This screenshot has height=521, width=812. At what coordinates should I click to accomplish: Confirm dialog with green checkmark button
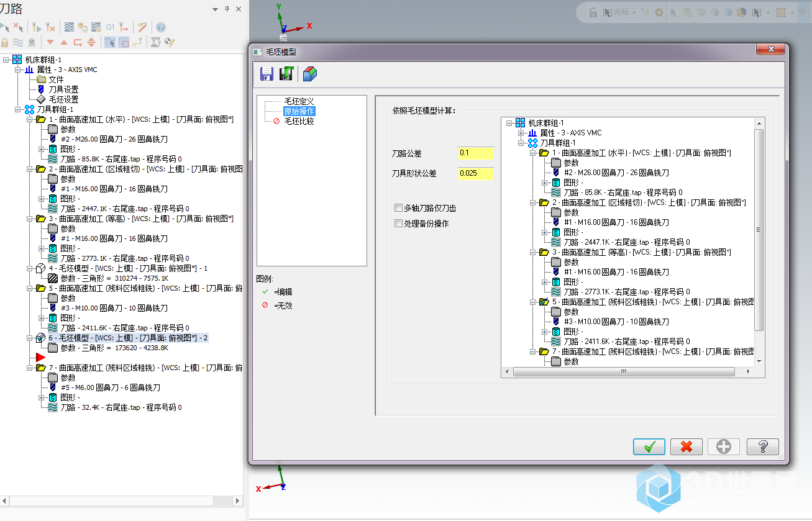pyautogui.click(x=649, y=446)
